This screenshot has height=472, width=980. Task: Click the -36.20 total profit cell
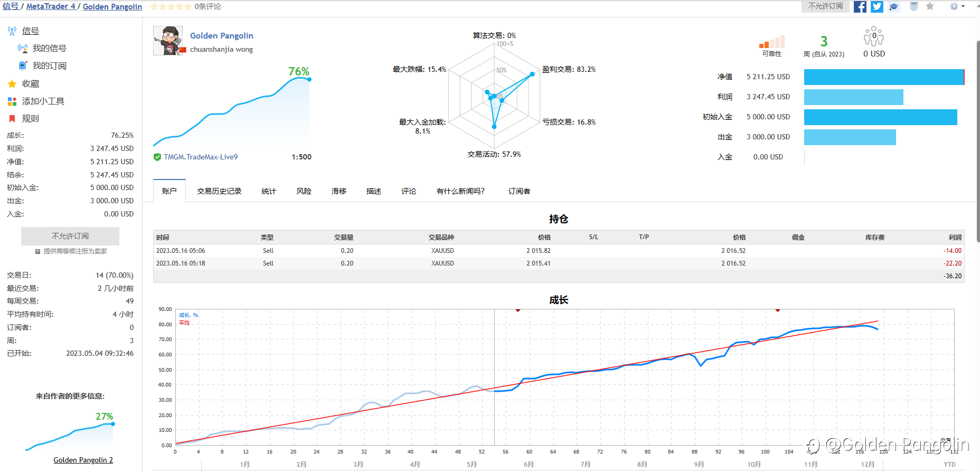coord(953,276)
